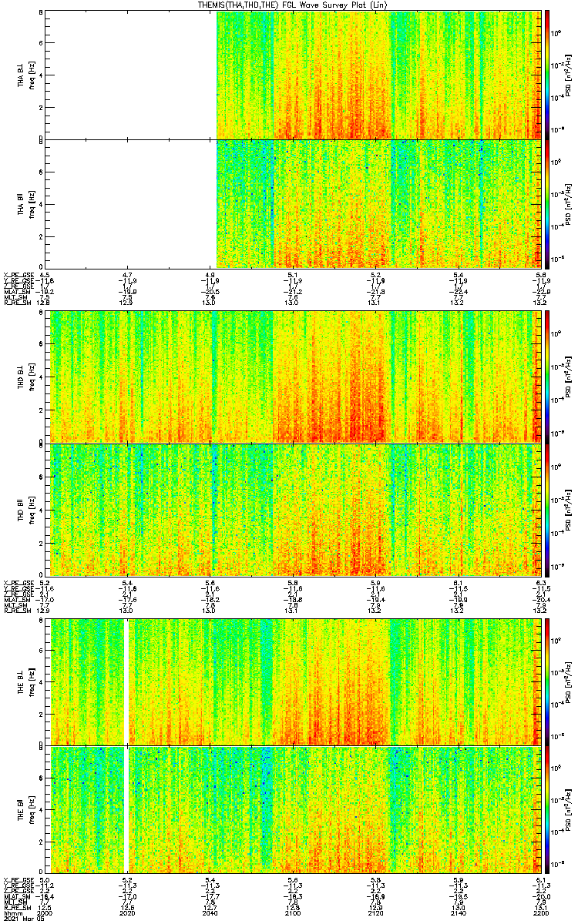Click the 2000 time tick label

[x=45, y=912]
